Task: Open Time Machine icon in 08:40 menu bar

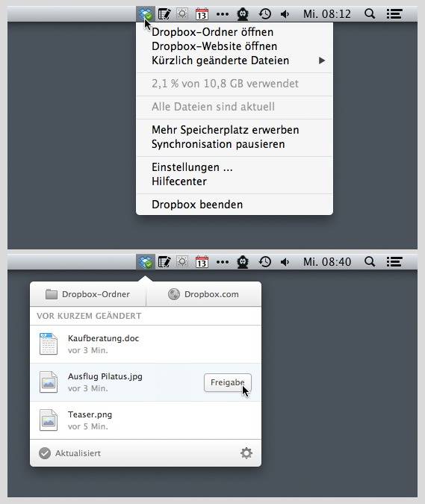Action: 265,262
